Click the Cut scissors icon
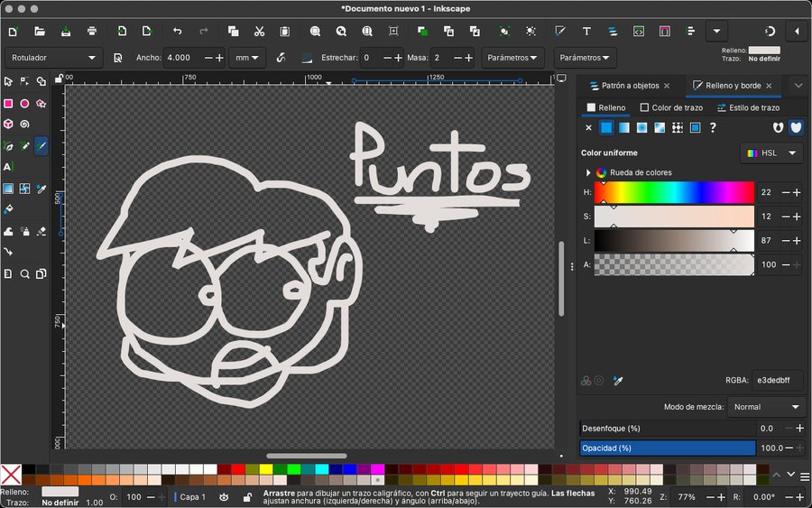Viewport: 812px width, 508px height. coord(259,31)
